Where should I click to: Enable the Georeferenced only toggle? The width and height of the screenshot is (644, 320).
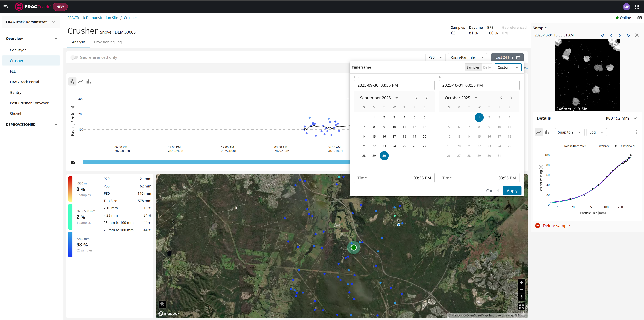click(x=74, y=57)
